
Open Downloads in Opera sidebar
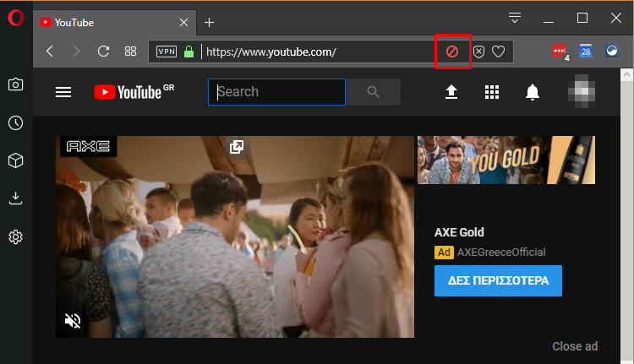pyautogui.click(x=16, y=198)
